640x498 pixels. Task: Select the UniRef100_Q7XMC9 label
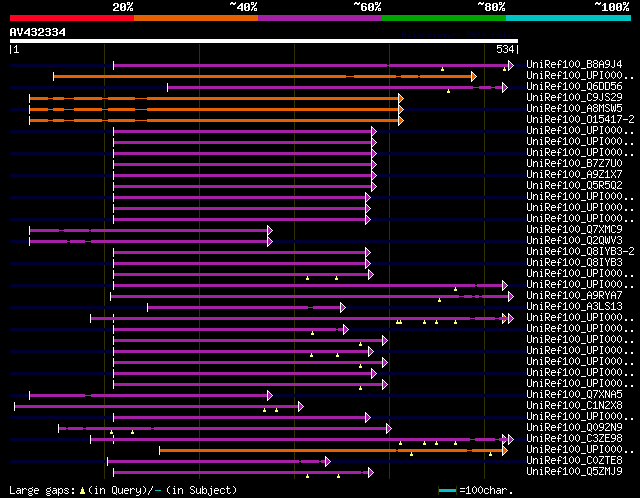click(x=574, y=230)
